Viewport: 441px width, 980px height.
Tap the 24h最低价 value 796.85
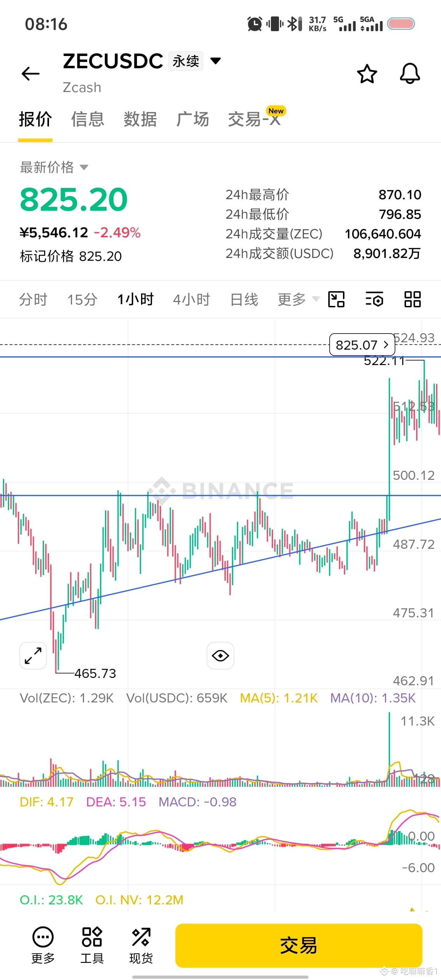pyautogui.click(x=400, y=215)
